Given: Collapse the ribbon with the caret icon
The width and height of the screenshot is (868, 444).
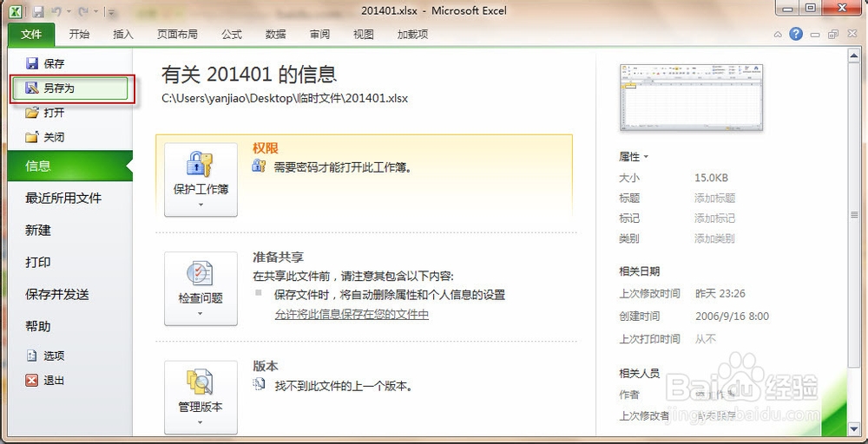Looking at the screenshot, I should coord(778,35).
